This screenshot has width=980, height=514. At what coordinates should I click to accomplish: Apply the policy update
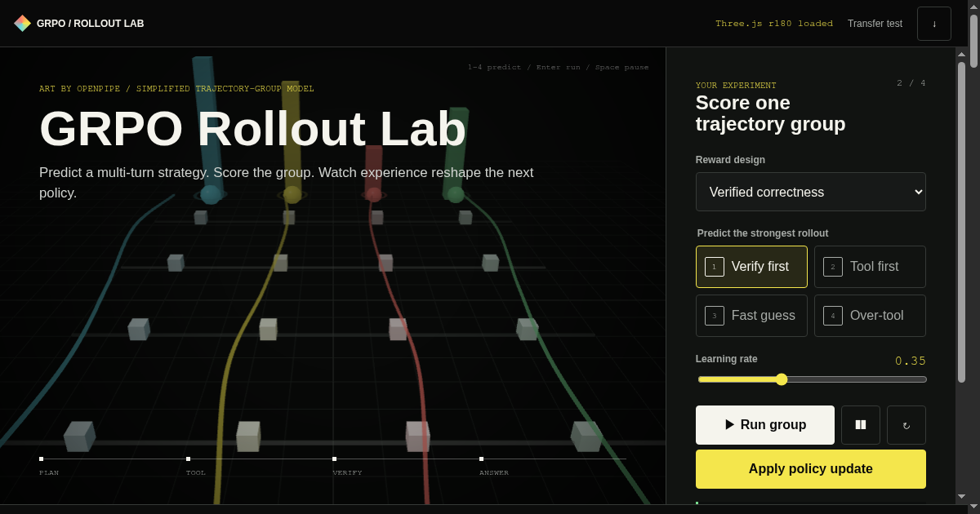point(811,469)
